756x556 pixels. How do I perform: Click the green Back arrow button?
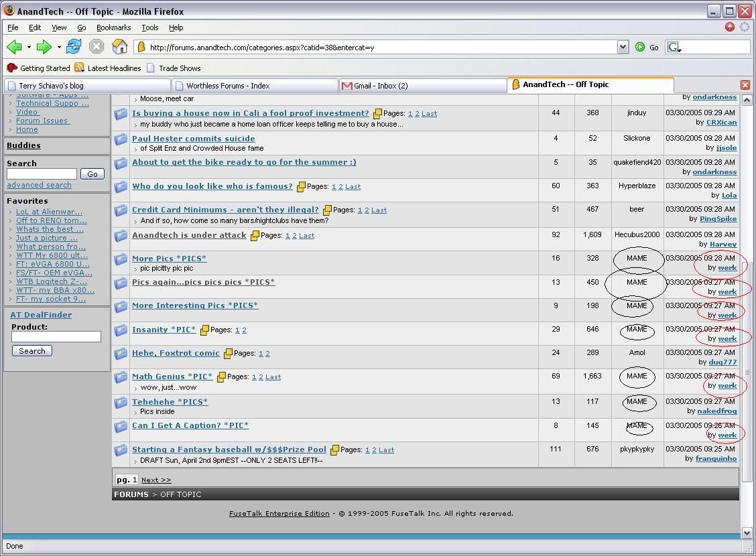coord(15,47)
